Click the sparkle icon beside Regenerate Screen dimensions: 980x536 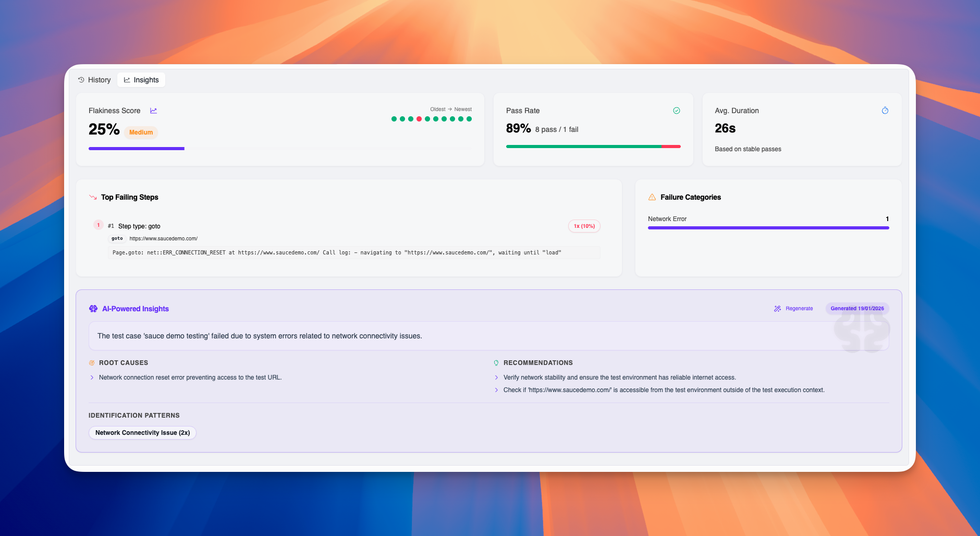pyautogui.click(x=777, y=308)
